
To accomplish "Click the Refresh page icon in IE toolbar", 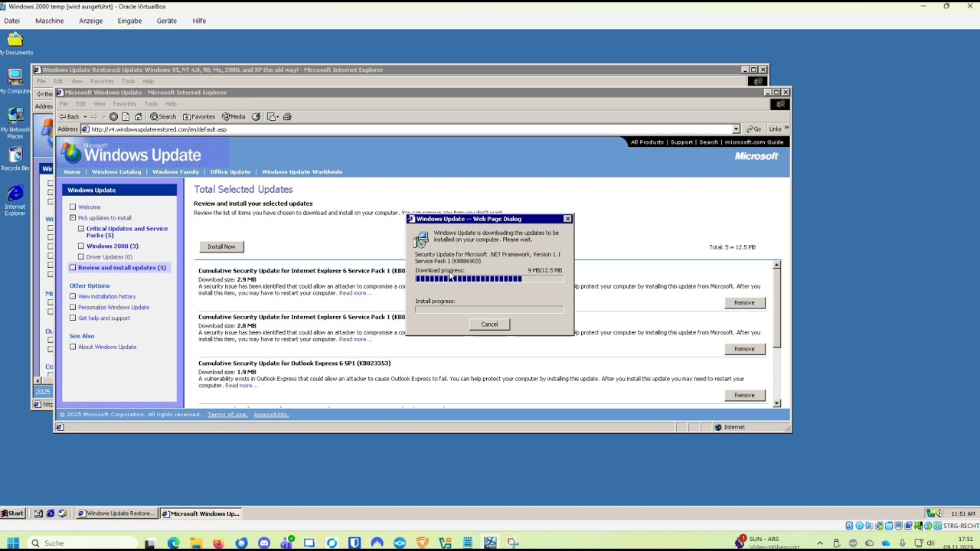I will (x=126, y=116).
